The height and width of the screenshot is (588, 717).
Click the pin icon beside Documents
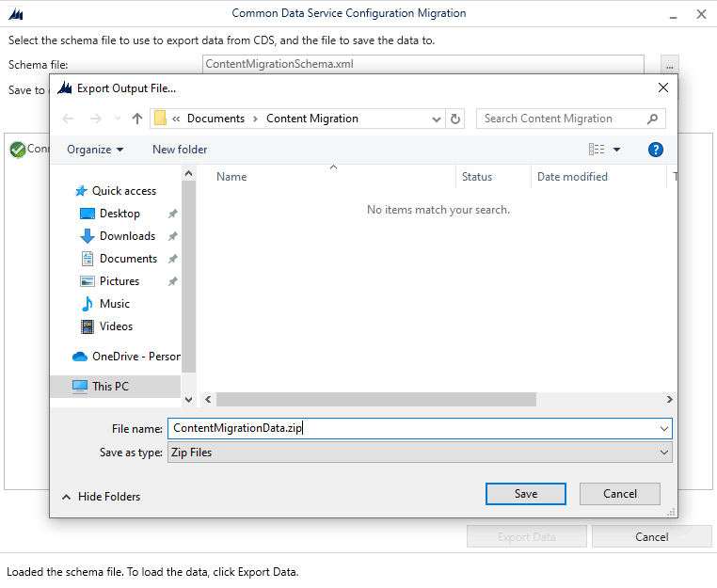tap(173, 259)
